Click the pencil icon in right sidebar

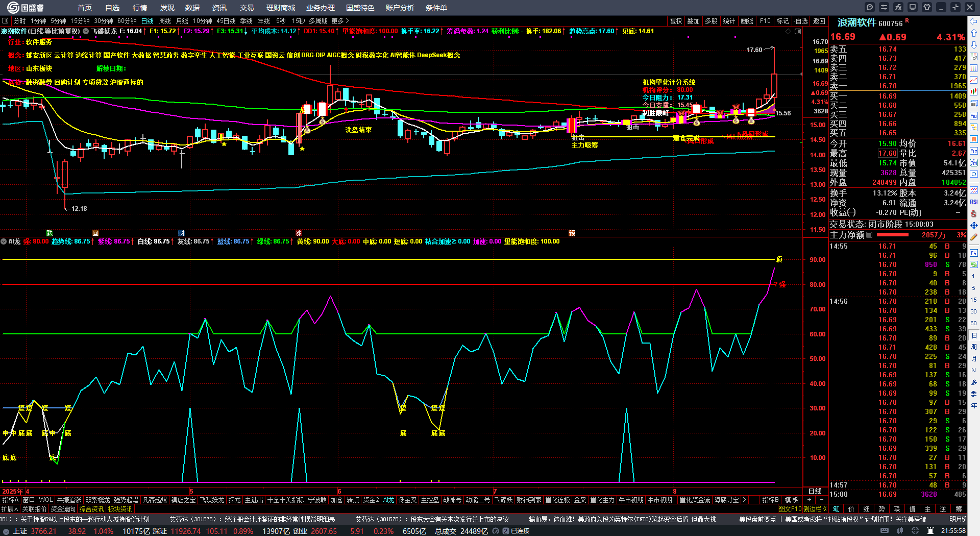pos(974,237)
